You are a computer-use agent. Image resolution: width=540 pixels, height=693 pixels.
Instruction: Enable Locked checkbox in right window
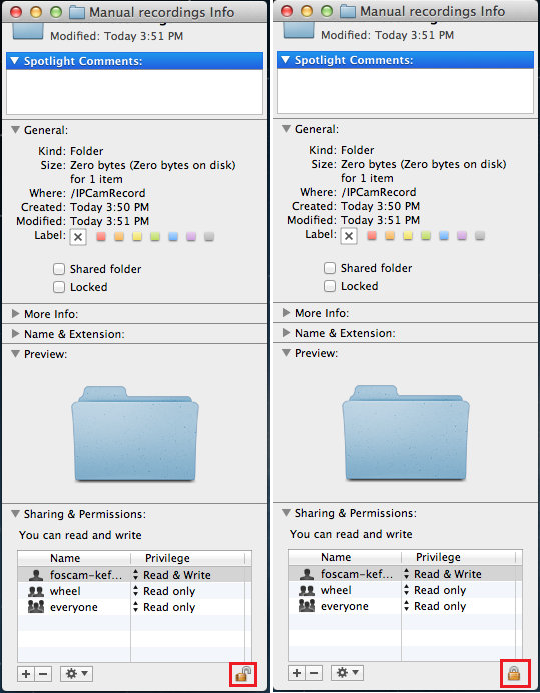pyautogui.click(x=330, y=286)
